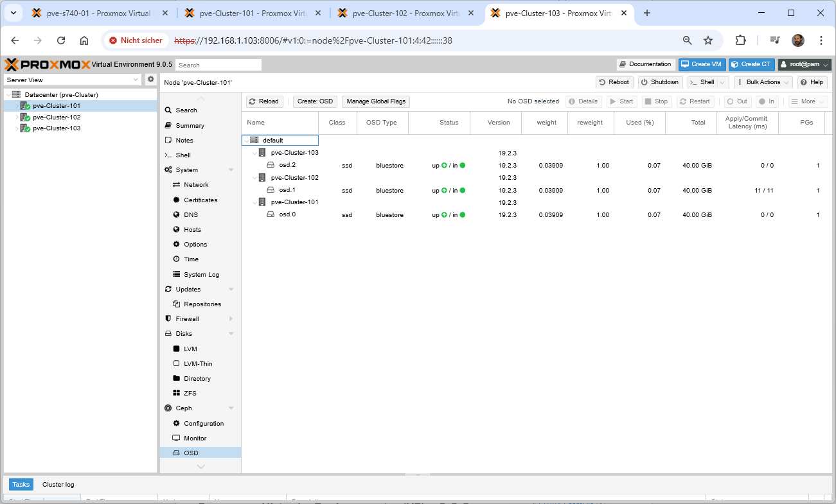
Task: Open Network settings in node menu
Action: [196, 185]
